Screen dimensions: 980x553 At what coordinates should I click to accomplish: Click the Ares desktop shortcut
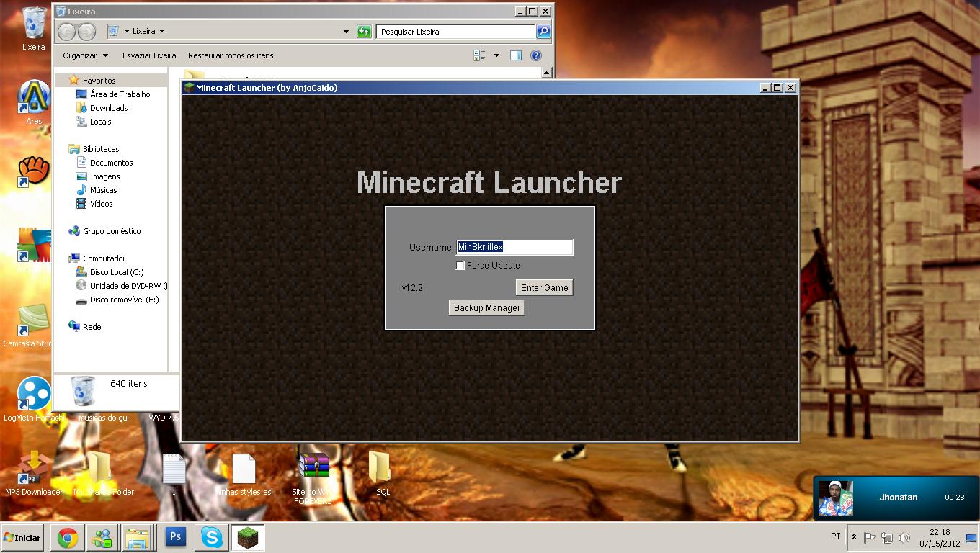(x=33, y=102)
